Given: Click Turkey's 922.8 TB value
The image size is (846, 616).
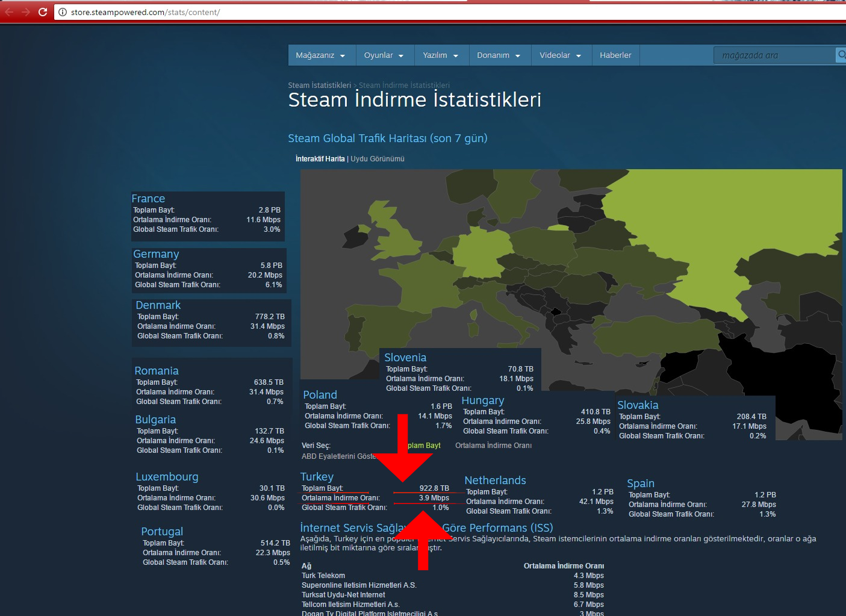Looking at the screenshot, I should pos(434,488).
